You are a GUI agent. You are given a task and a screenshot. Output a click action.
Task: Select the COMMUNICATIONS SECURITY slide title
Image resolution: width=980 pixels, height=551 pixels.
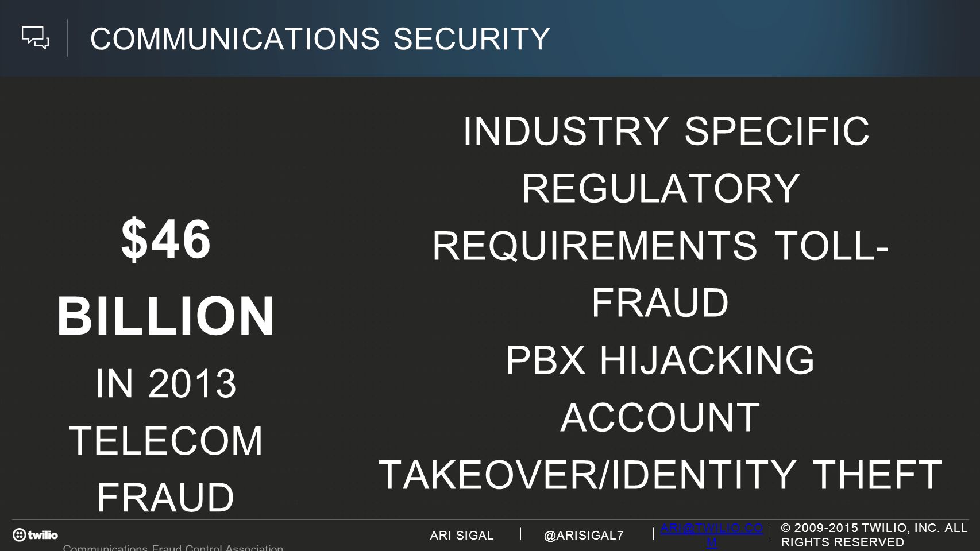(321, 38)
